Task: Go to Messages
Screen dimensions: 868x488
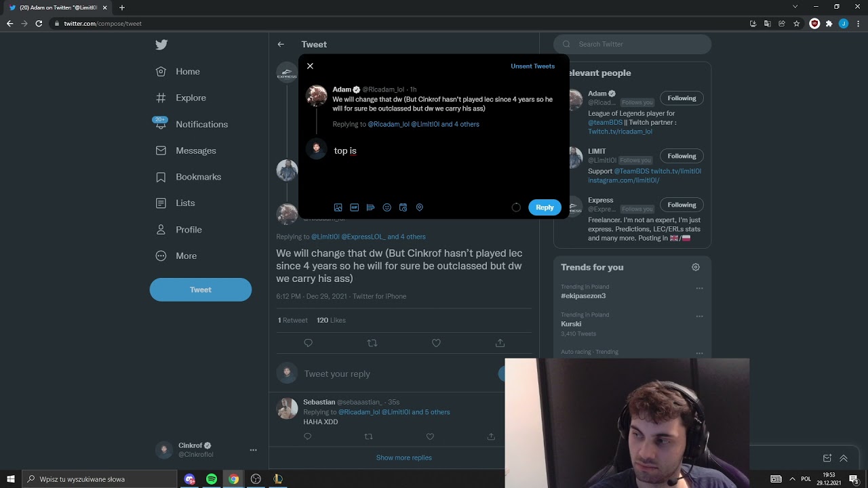Action: point(186,150)
